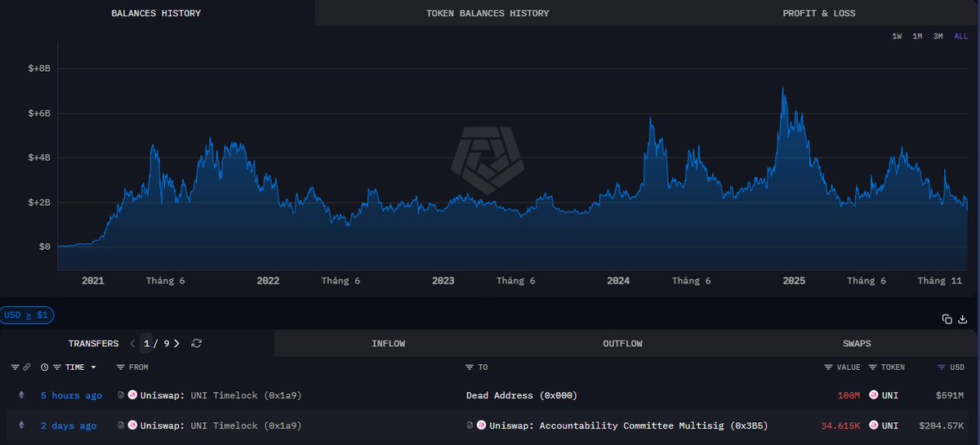Click Uniswap logo in 5 hours ago row
Viewport: 980px width, 445px height.
(x=132, y=395)
